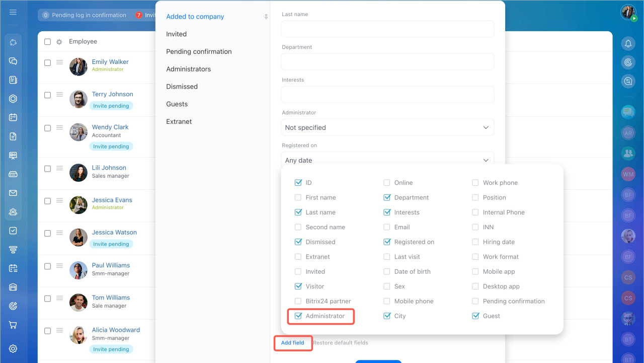Screen dimensions: 644x363
Task: Click Restore default fields link
Action: [x=341, y=343]
